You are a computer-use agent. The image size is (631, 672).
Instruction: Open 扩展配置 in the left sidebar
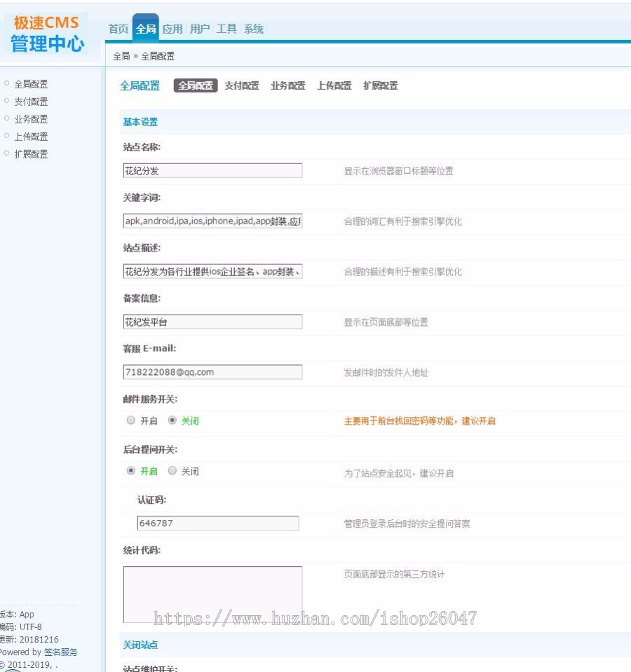31,154
